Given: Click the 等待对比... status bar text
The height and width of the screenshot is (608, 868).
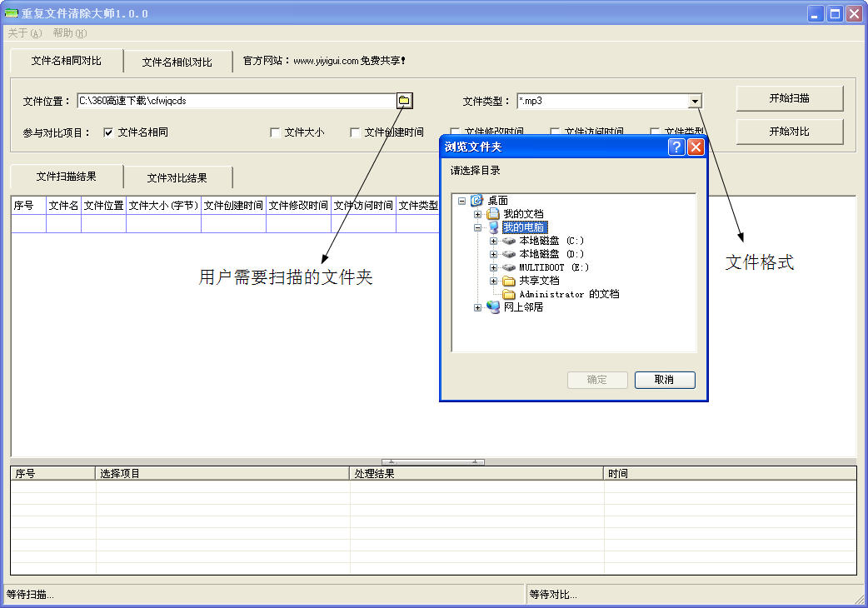Looking at the screenshot, I should click(552, 595).
